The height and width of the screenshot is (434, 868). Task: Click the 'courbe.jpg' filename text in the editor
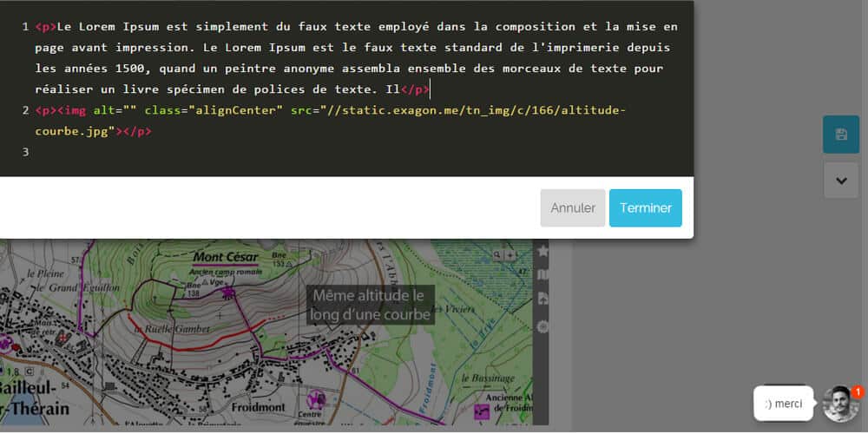(71, 131)
